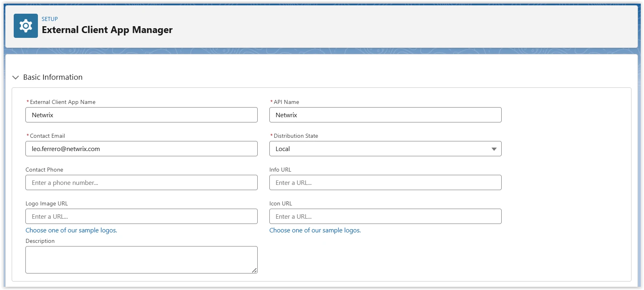Click the Icon URL input field
644x290 pixels.
[x=385, y=216]
